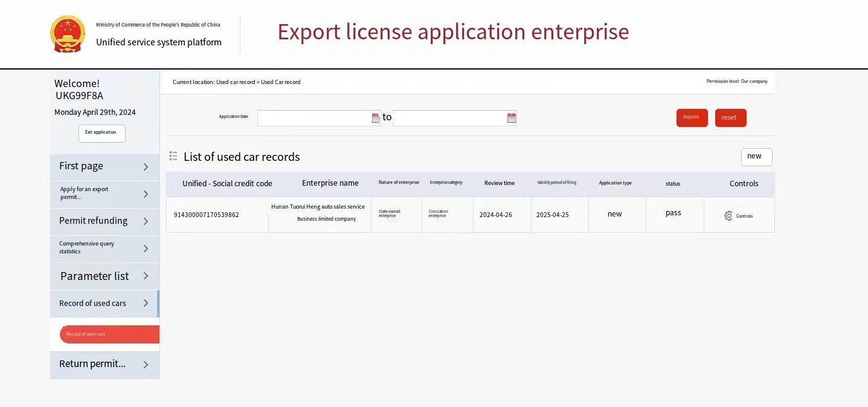Click the list icon beside used car records
This screenshot has width=868, height=407.
pos(173,156)
